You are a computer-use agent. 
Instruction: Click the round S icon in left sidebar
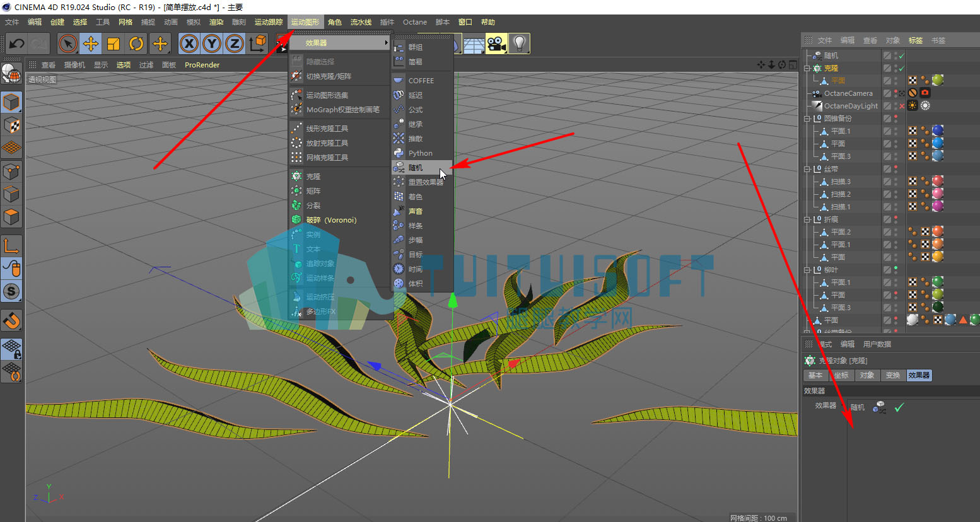click(x=12, y=291)
